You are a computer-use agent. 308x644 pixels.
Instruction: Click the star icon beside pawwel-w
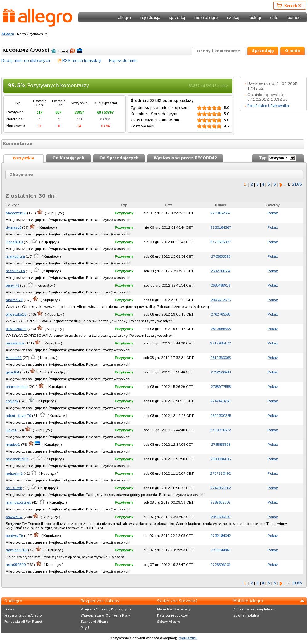(x=36, y=516)
